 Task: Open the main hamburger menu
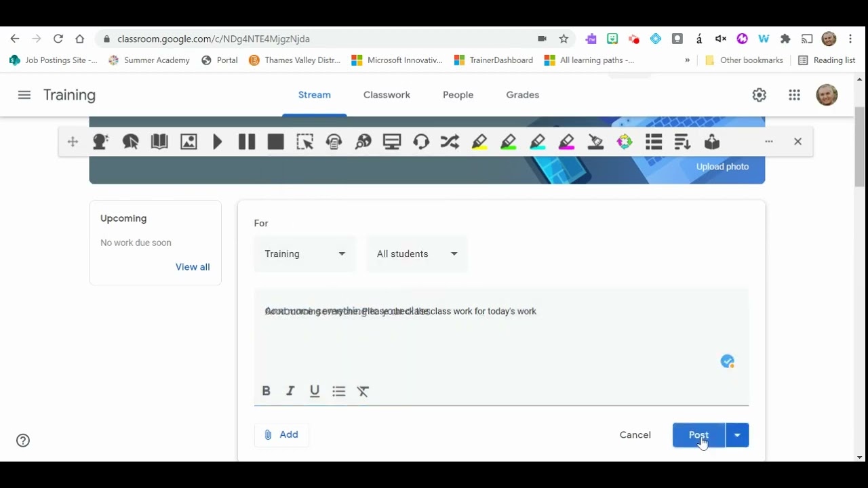click(24, 95)
